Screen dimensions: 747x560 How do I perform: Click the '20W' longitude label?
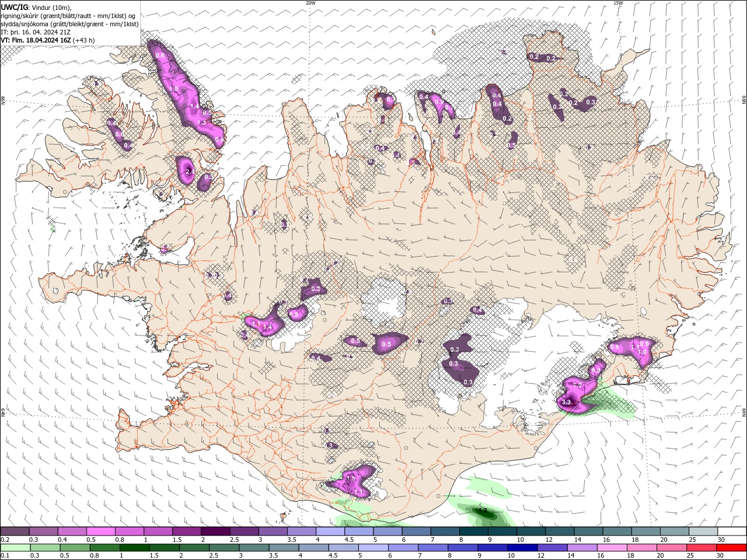310,3
